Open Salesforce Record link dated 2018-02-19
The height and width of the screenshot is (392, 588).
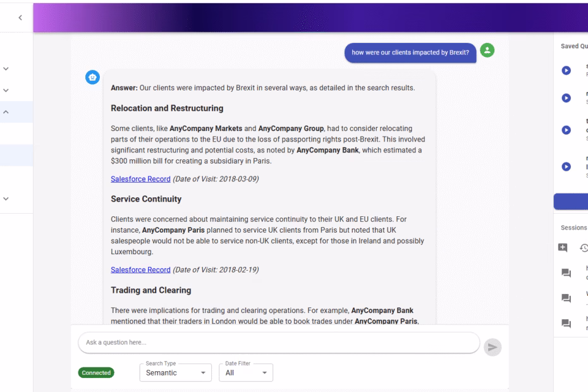click(x=140, y=269)
